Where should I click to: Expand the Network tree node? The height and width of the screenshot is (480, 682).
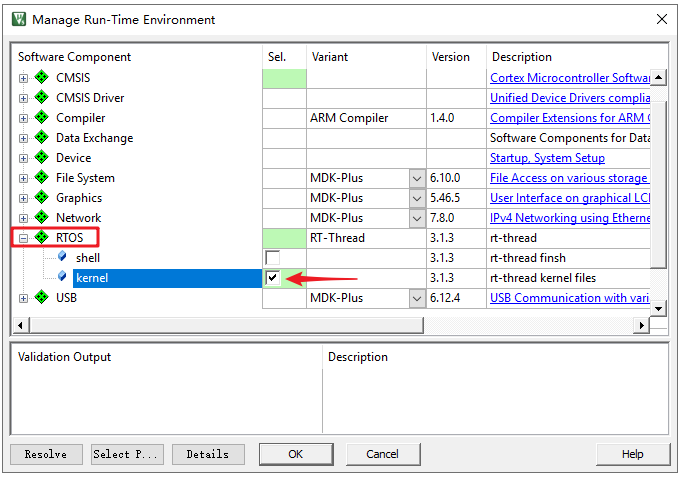click(23, 218)
